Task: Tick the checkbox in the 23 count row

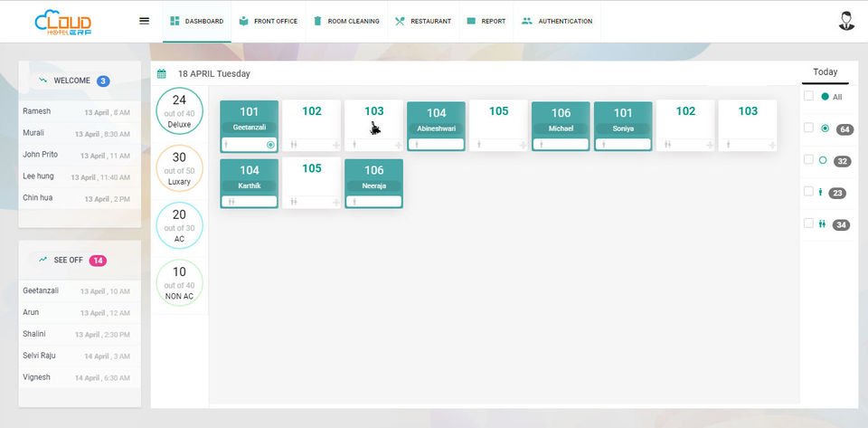Action: (808, 192)
